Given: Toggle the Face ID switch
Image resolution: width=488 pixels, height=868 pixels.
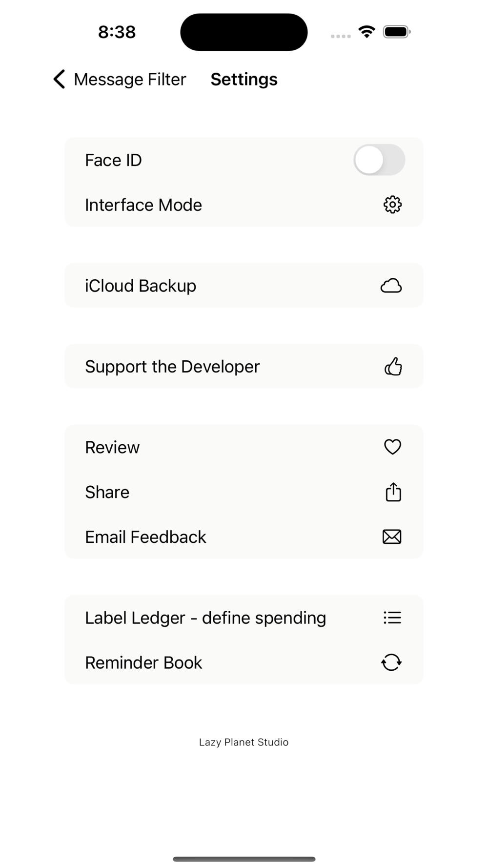Looking at the screenshot, I should (379, 160).
